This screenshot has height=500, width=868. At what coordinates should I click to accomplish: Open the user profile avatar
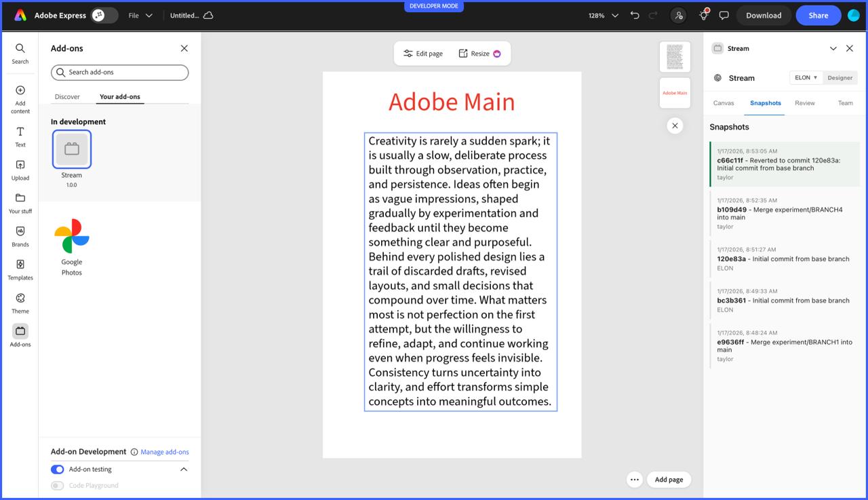pos(854,15)
